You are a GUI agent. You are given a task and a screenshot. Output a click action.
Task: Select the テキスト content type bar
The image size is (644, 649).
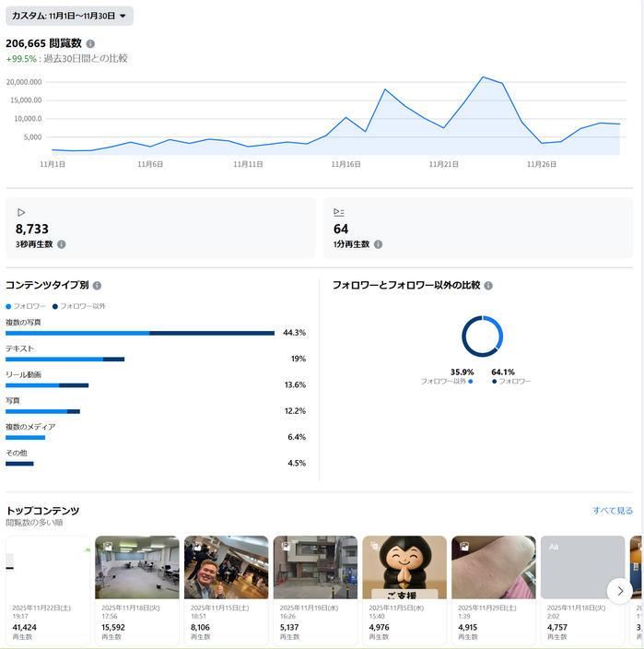64,359
